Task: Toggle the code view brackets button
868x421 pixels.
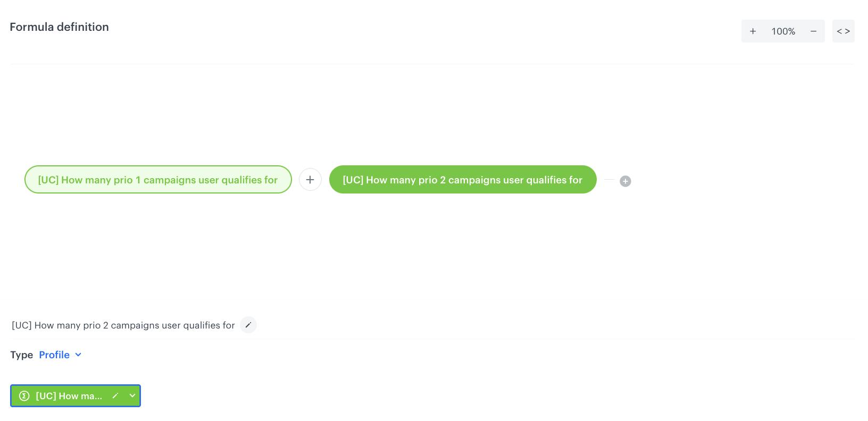Action: [843, 31]
